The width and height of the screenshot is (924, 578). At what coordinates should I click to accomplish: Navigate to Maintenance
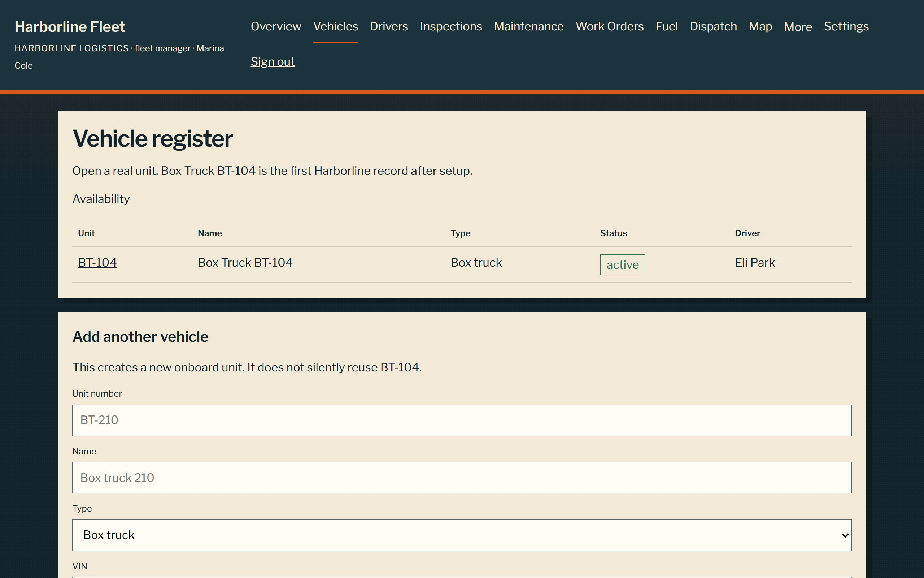click(x=529, y=26)
